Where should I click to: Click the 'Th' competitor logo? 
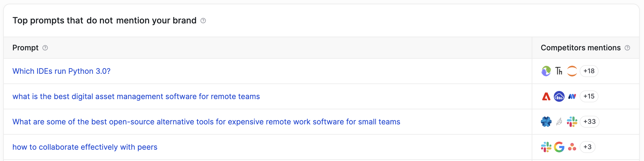coord(559,71)
